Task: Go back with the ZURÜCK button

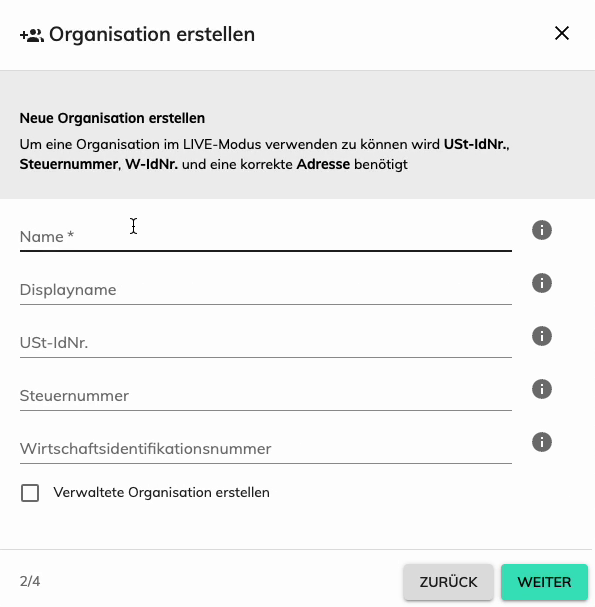Action: point(448,582)
